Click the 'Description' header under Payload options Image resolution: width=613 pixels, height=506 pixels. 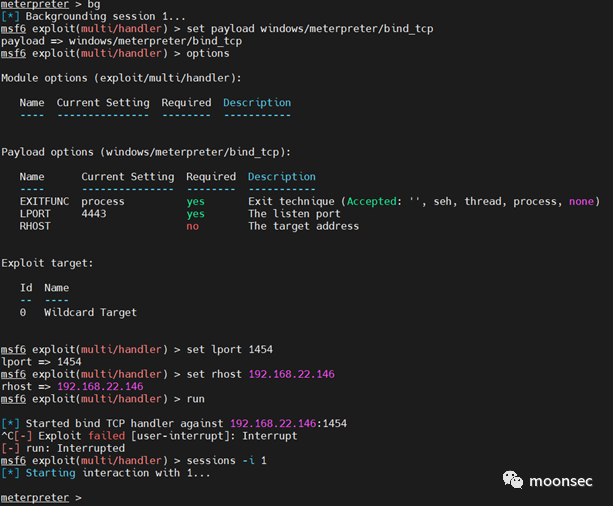point(281,177)
